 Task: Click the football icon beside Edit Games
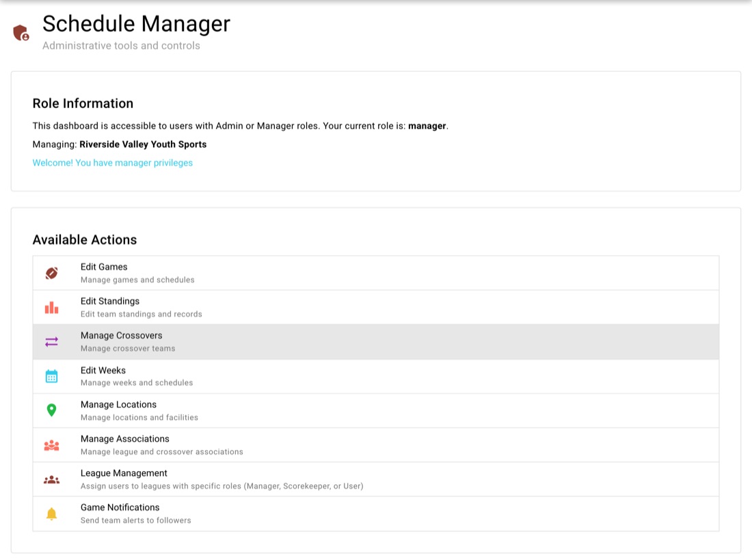(51, 273)
